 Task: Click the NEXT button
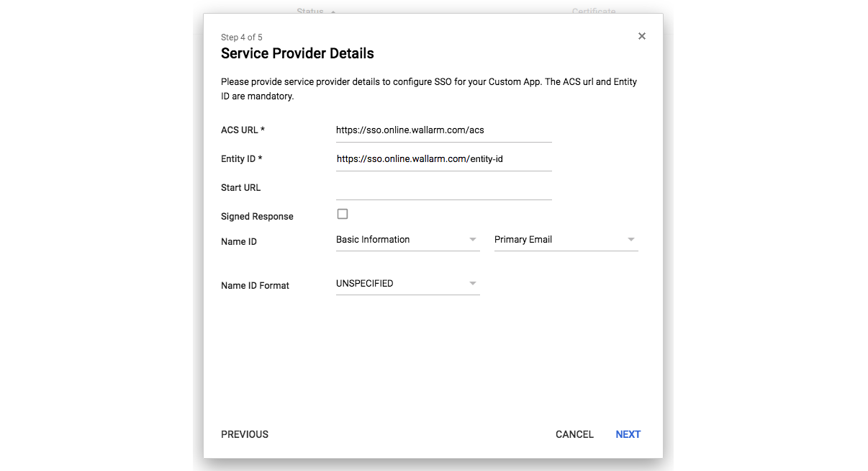pyautogui.click(x=628, y=434)
